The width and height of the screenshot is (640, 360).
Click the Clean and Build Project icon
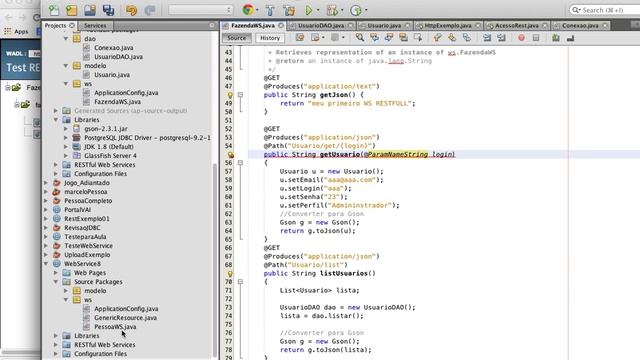(x=289, y=10)
